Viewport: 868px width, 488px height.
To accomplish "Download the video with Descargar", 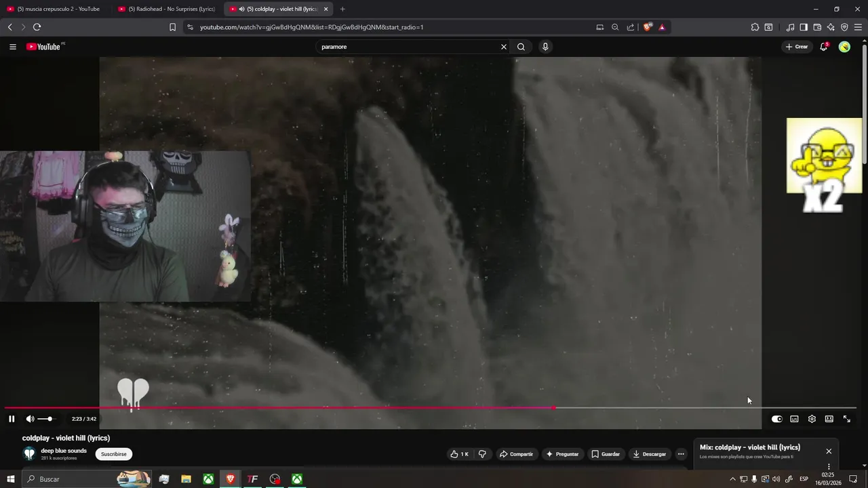I will coord(650,454).
